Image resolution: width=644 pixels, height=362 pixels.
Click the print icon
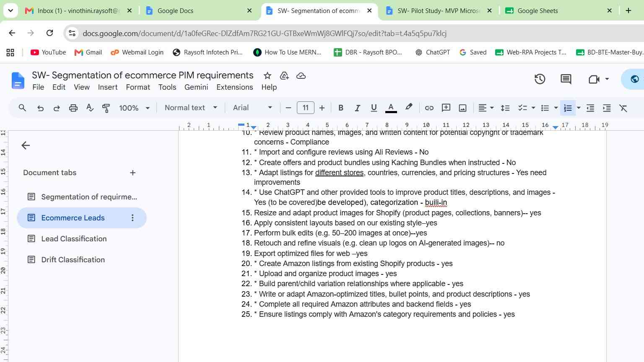pos(73,108)
